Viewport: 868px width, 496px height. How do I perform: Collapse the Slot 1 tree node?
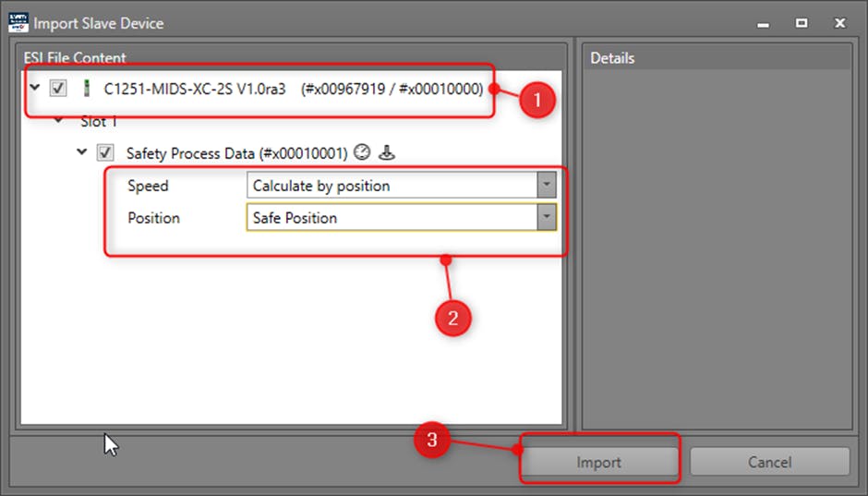point(59,121)
